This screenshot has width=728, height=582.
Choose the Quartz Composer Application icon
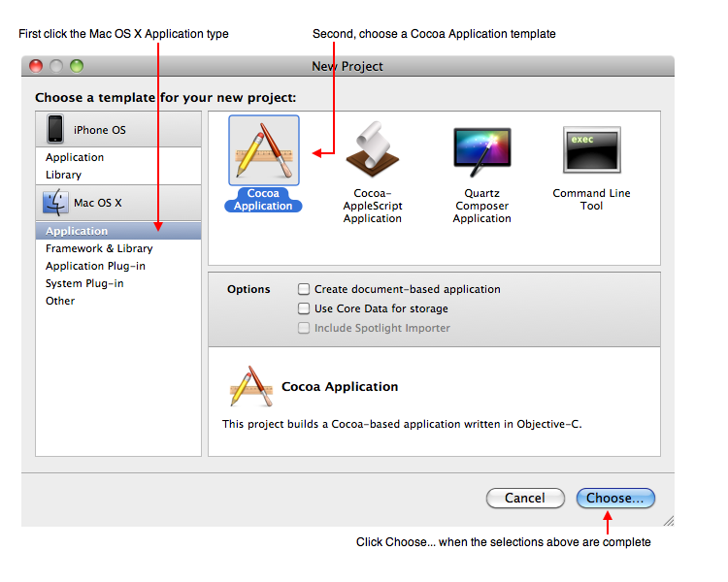[x=481, y=151]
